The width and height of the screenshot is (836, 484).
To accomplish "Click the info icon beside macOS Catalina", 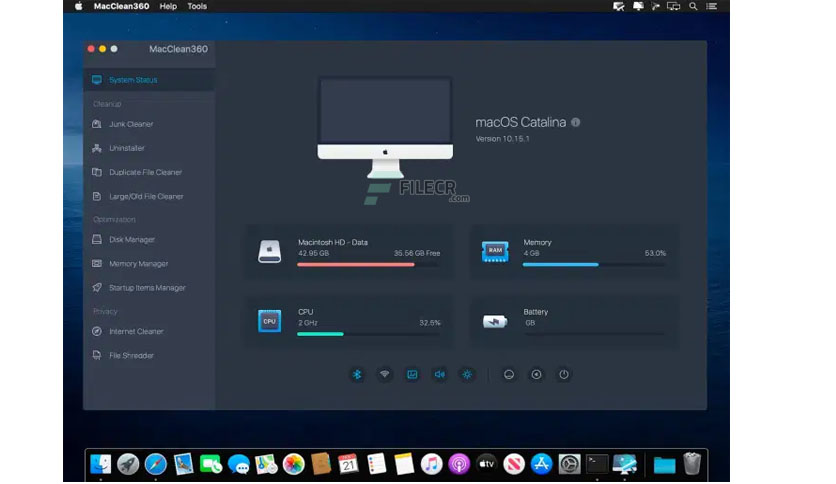I will [x=575, y=122].
